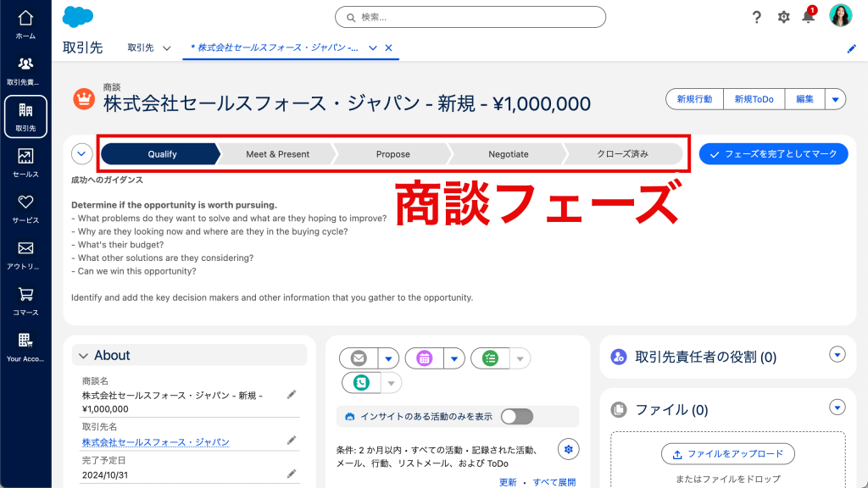The width and height of the screenshot is (868, 488).
Task: Click the green task list button
Action: pyautogui.click(x=490, y=358)
